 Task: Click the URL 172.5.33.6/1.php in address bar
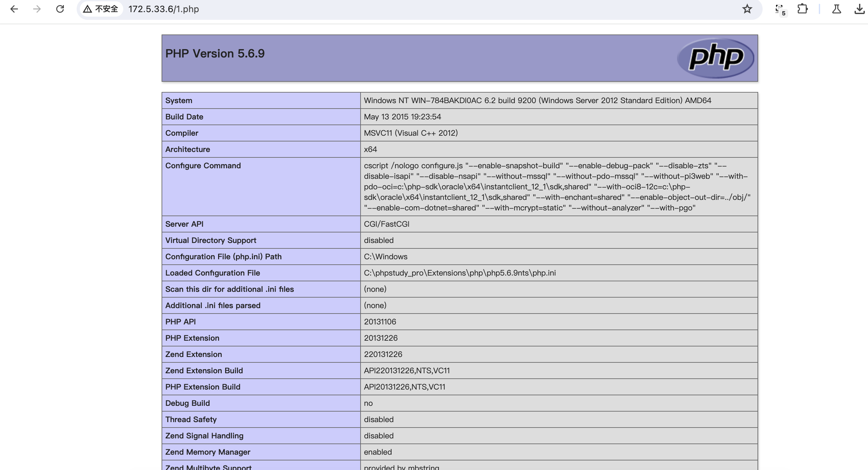(x=164, y=9)
